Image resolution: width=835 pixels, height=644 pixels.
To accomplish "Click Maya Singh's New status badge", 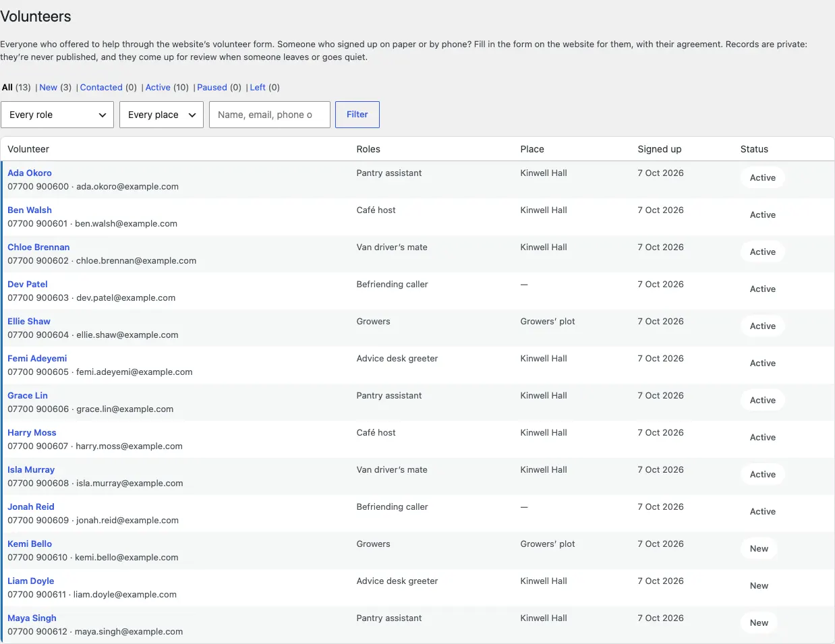I will tap(759, 623).
